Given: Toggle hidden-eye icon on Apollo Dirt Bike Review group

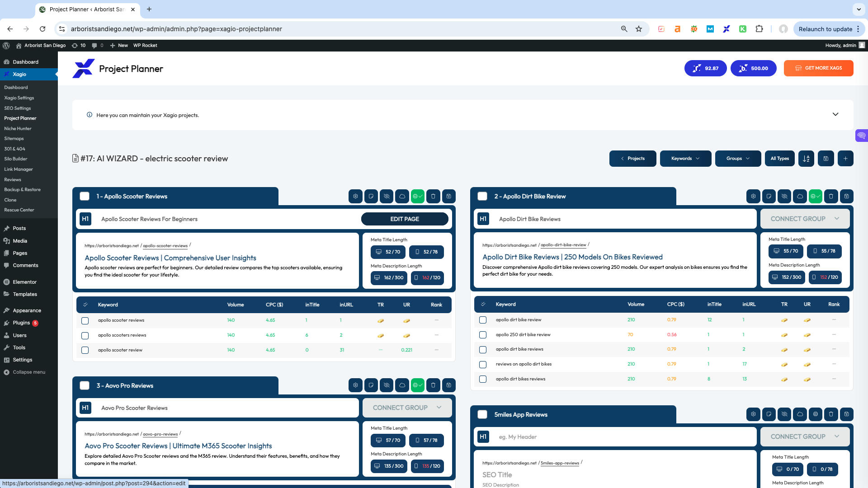Looking at the screenshot, I should click(x=784, y=196).
